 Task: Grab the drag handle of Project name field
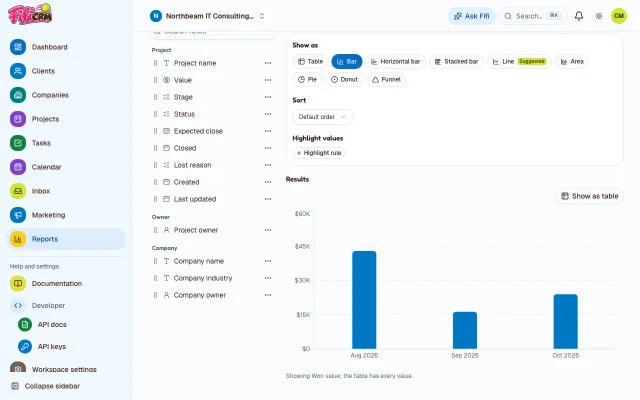click(155, 63)
